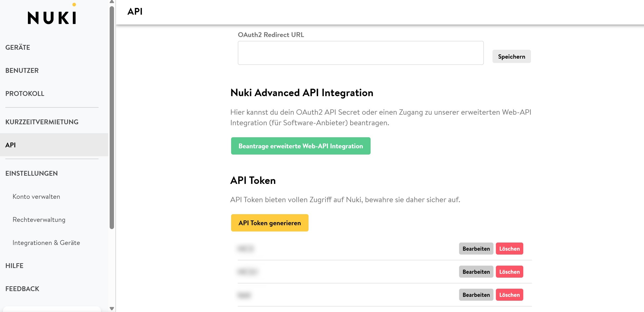Open the Geräte menu item

pyautogui.click(x=18, y=47)
